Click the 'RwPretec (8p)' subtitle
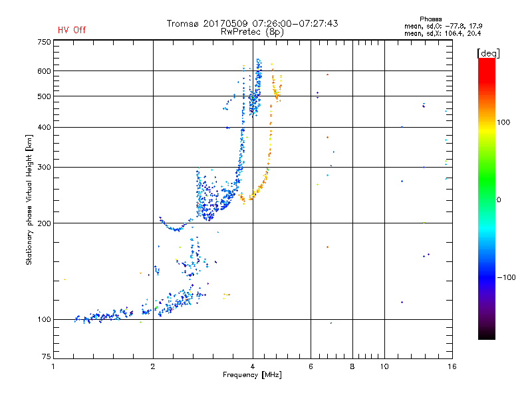 (x=252, y=32)
